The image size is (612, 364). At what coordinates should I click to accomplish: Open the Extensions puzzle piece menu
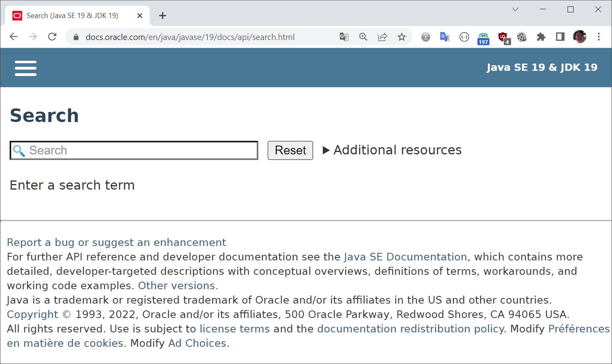click(x=541, y=37)
